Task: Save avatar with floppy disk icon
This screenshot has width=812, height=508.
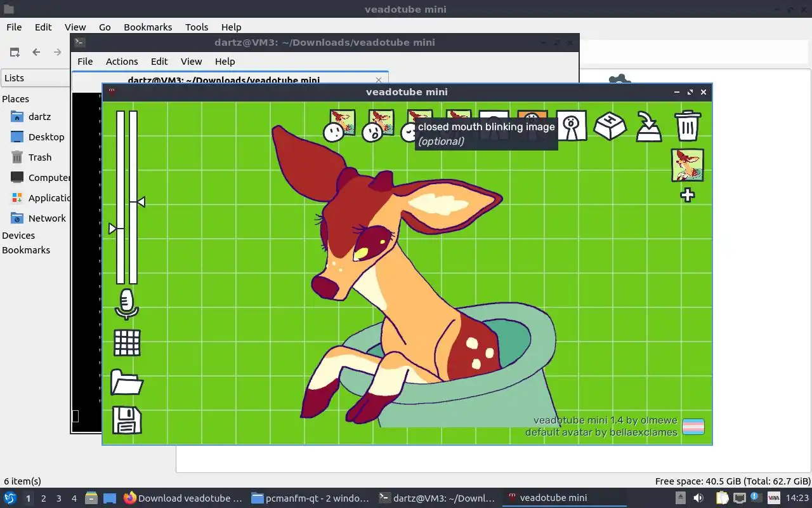Action: (127, 420)
